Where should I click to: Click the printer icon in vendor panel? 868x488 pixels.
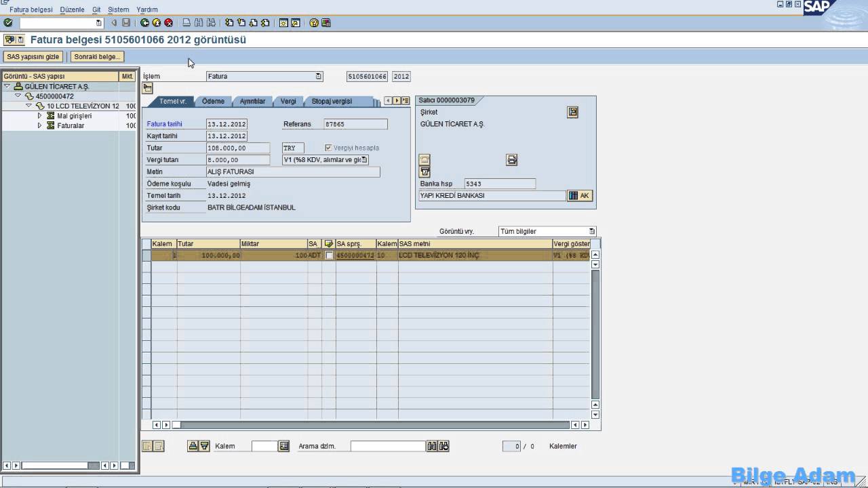tap(512, 160)
